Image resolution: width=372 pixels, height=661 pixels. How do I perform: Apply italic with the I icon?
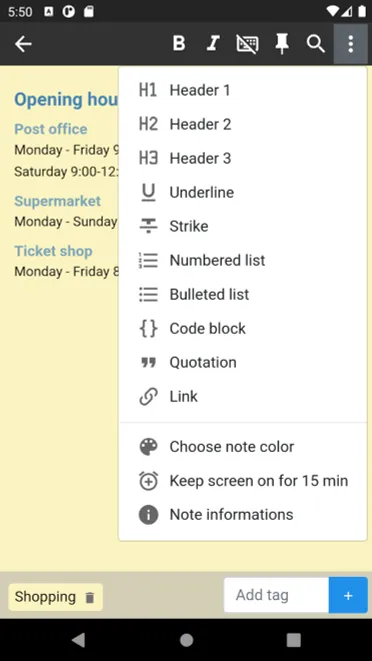[x=213, y=43]
